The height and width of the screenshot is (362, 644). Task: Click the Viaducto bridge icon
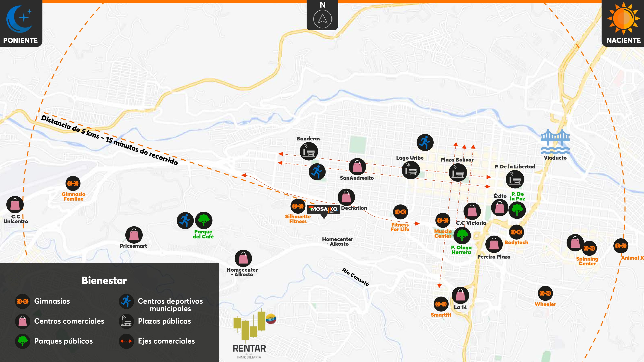[x=555, y=142]
